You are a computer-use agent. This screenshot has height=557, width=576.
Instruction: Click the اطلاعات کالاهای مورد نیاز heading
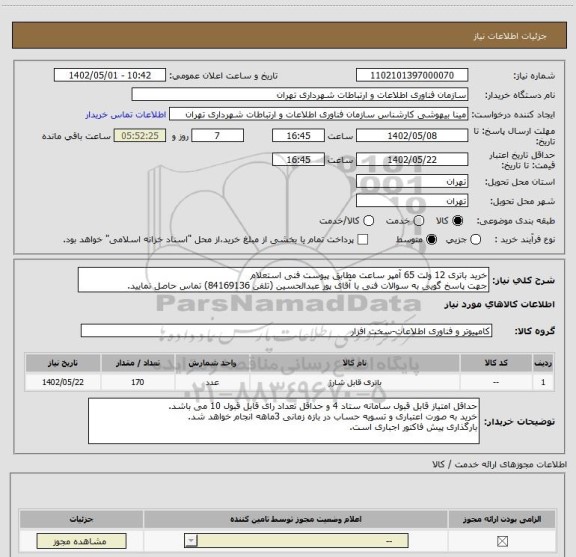pos(500,304)
